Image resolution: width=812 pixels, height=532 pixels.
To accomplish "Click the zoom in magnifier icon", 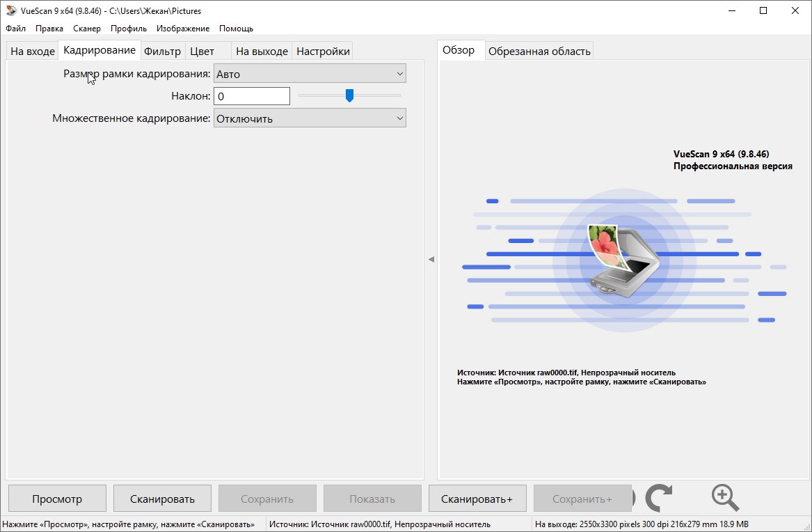I will pyautogui.click(x=725, y=498).
